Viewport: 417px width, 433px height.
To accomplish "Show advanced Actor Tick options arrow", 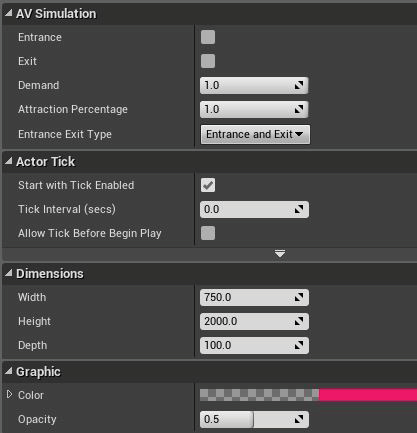I will (x=280, y=254).
